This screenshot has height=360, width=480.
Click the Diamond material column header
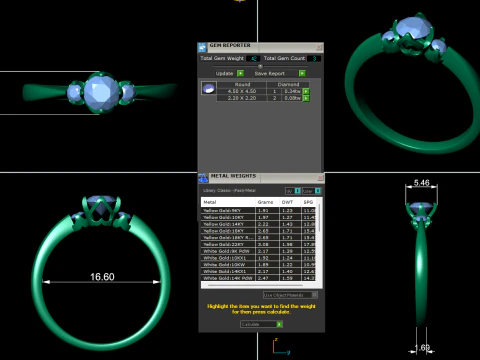pyautogui.click(x=288, y=85)
